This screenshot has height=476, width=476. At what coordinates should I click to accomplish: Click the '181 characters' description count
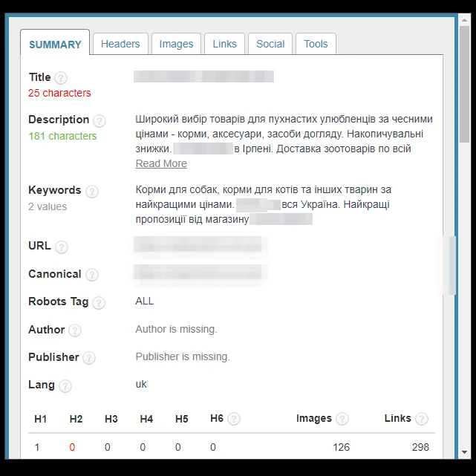62,136
